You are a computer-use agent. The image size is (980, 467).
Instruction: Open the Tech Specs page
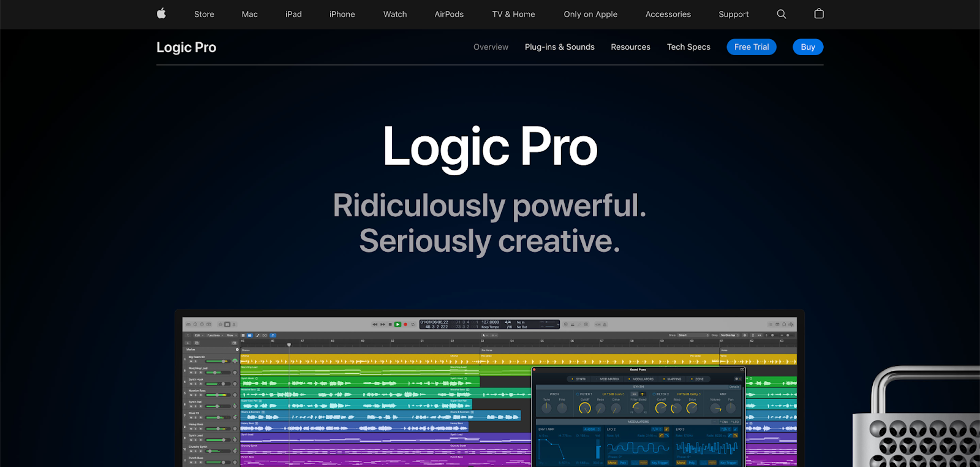tap(688, 47)
